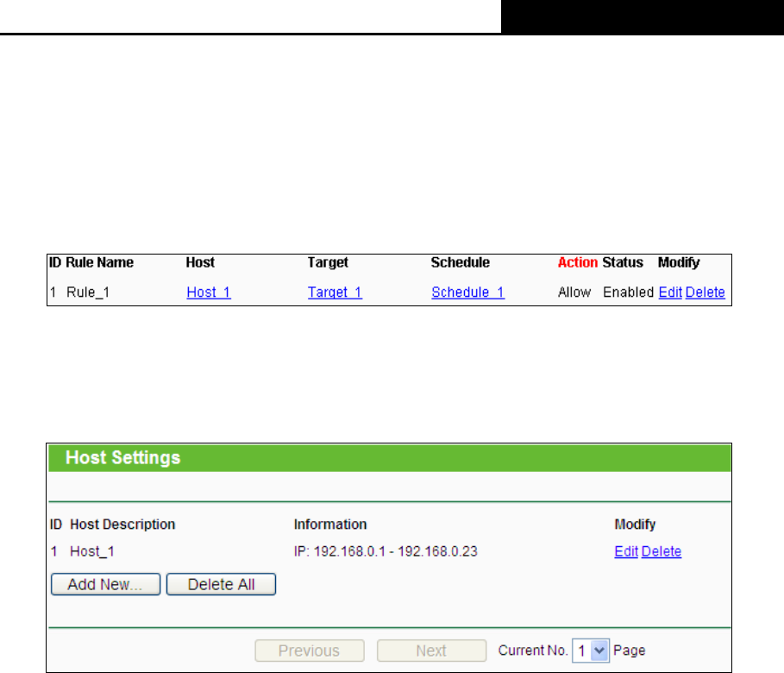Image resolution: width=784 pixels, height=673 pixels.
Task: Open the Schedule_1 link
Action: pyautogui.click(x=468, y=292)
